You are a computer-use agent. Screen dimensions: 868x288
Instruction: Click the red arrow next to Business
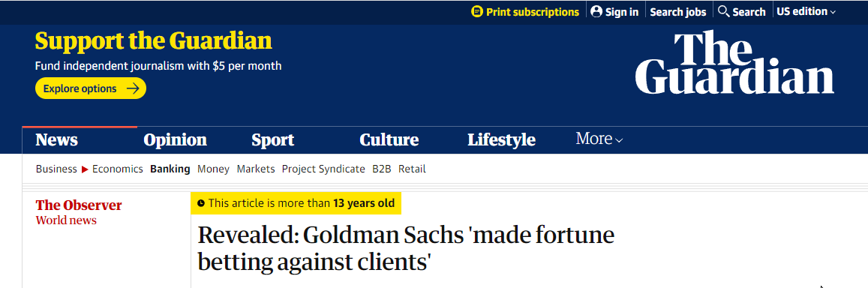coord(85,169)
